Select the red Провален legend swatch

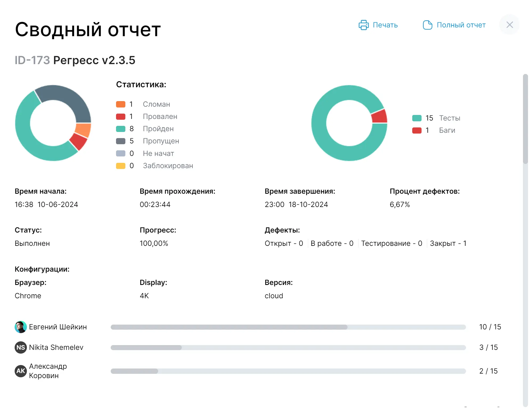pyautogui.click(x=121, y=116)
